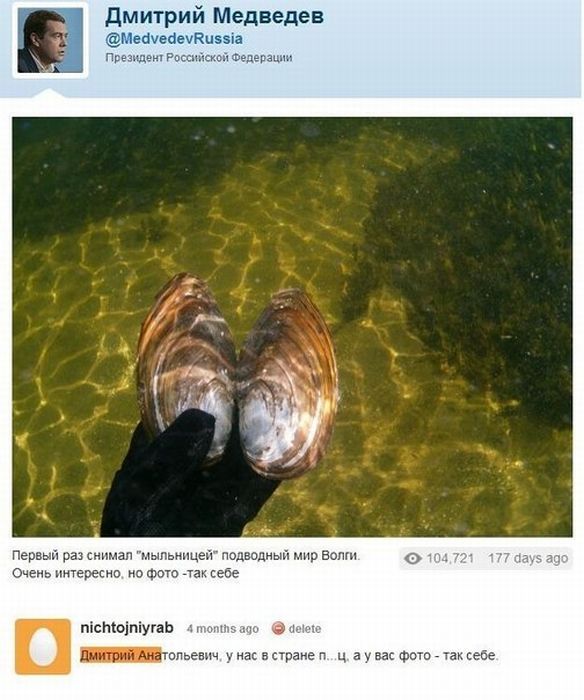Image resolution: width=584 pixels, height=700 pixels.
Task: Click the caption line Очень интересно
Action: 125,573
